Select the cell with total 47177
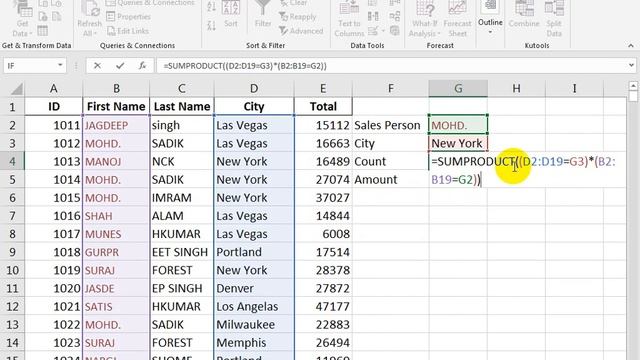Viewport: 640px width, 360px height. (323, 307)
